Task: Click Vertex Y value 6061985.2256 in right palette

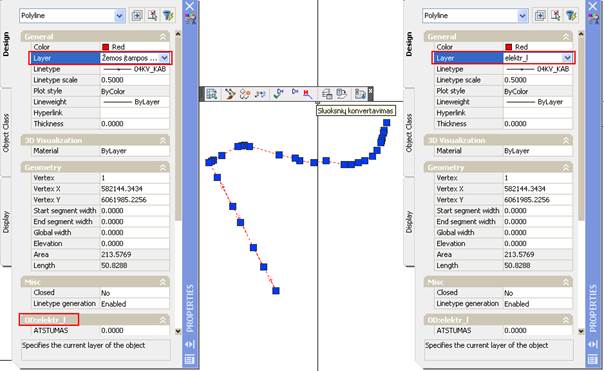Action: coord(538,200)
